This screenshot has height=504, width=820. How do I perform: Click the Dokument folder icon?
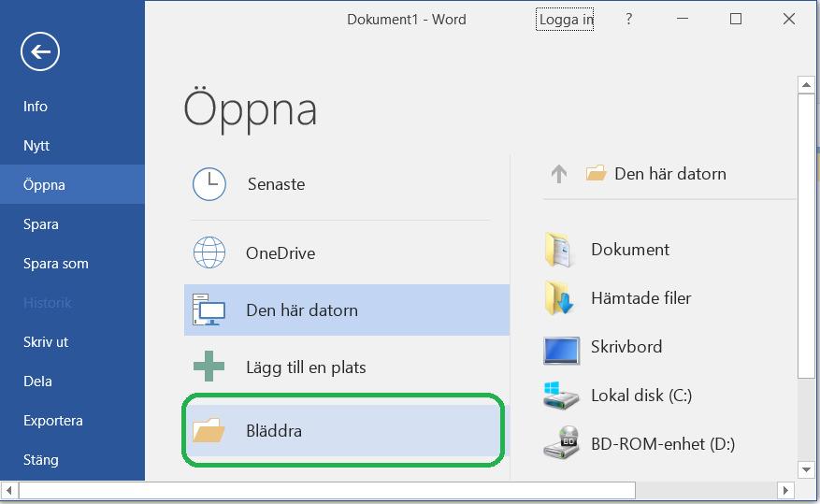560,250
